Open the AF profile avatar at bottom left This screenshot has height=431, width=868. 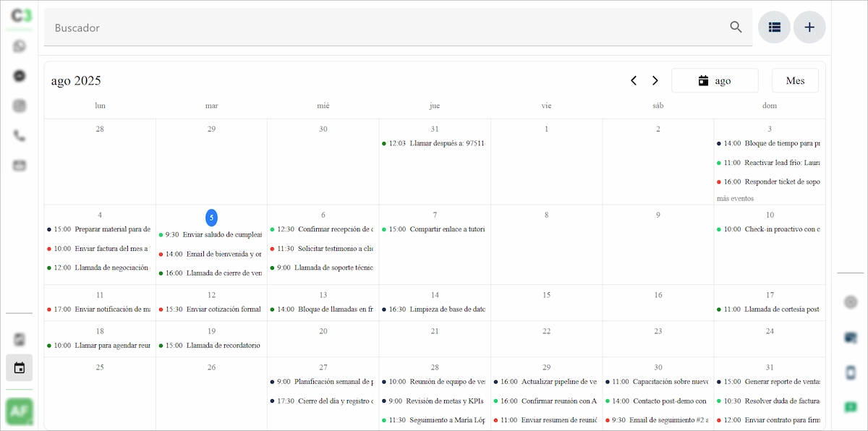pyautogui.click(x=19, y=412)
